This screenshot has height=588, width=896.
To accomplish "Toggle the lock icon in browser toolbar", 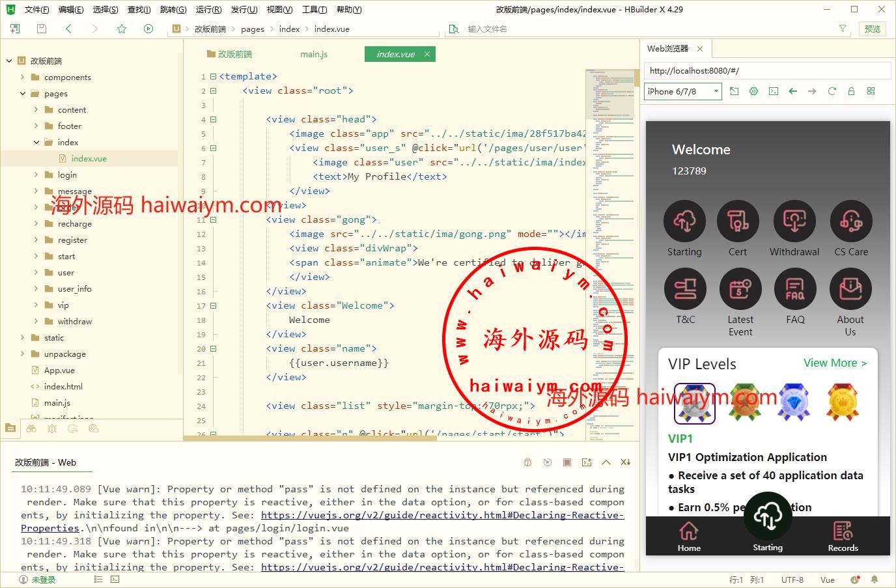I will click(x=851, y=91).
